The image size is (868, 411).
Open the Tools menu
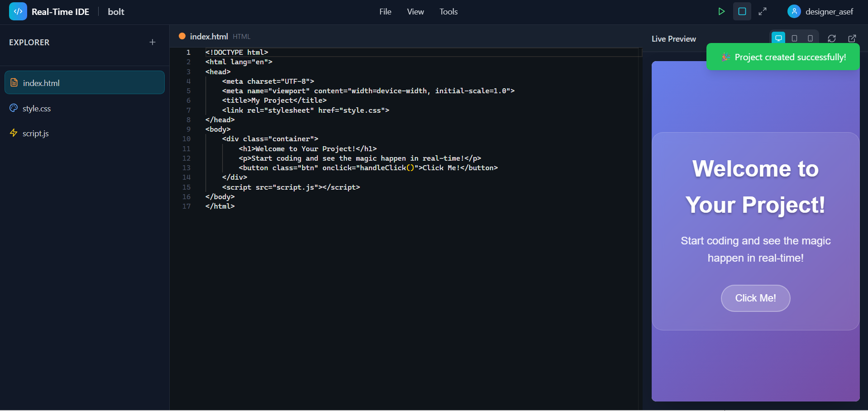pyautogui.click(x=448, y=12)
